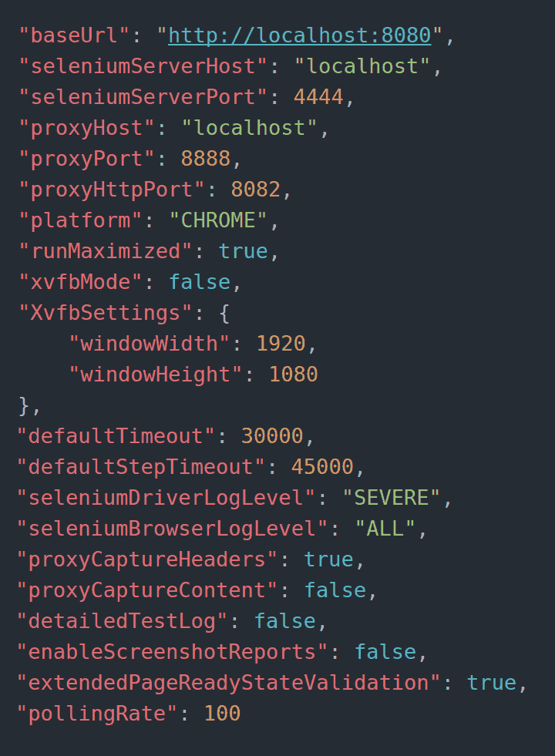Open the http://localhost:8080 link
The width and height of the screenshot is (555, 756).
click(299, 35)
